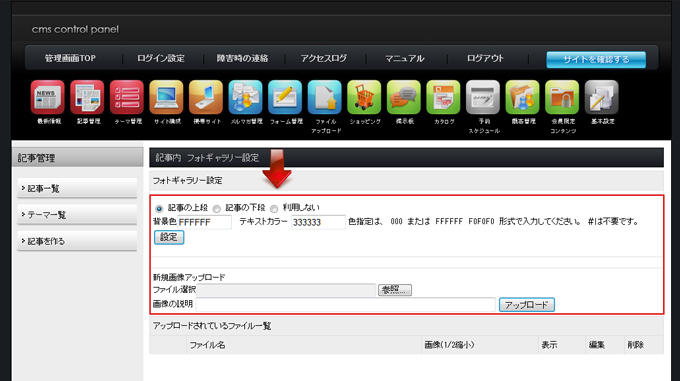Click the アップロード button

click(x=526, y=305)
